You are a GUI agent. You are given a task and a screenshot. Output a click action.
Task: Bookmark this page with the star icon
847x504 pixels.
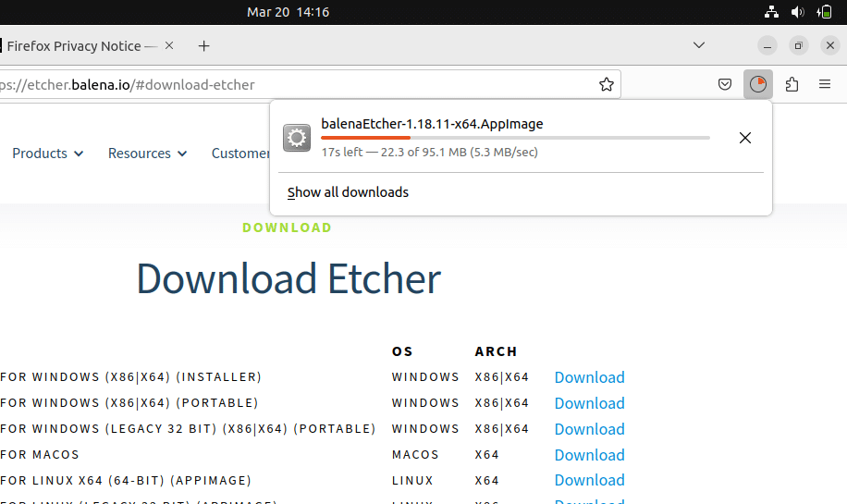pyautogui.click(x=606, y=84)
